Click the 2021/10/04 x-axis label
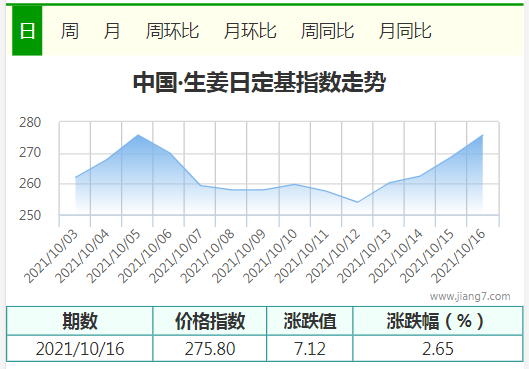 tap(83, 256)
